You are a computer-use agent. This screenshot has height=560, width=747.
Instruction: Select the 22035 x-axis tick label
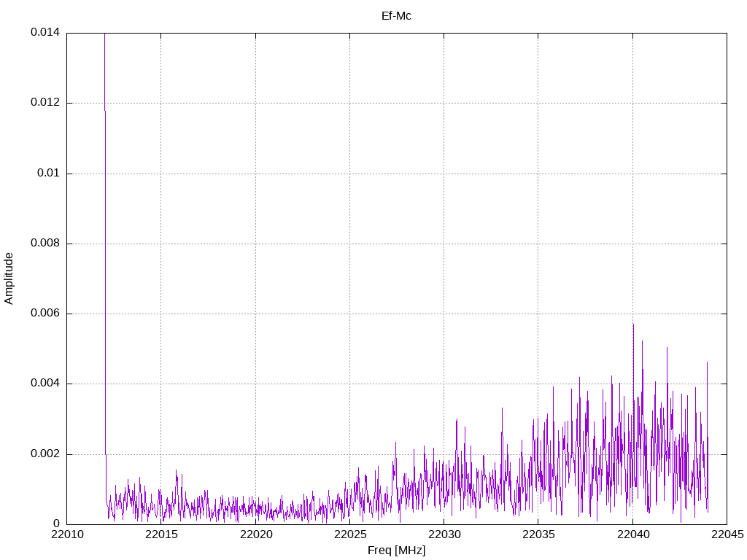tap(538, 535)
